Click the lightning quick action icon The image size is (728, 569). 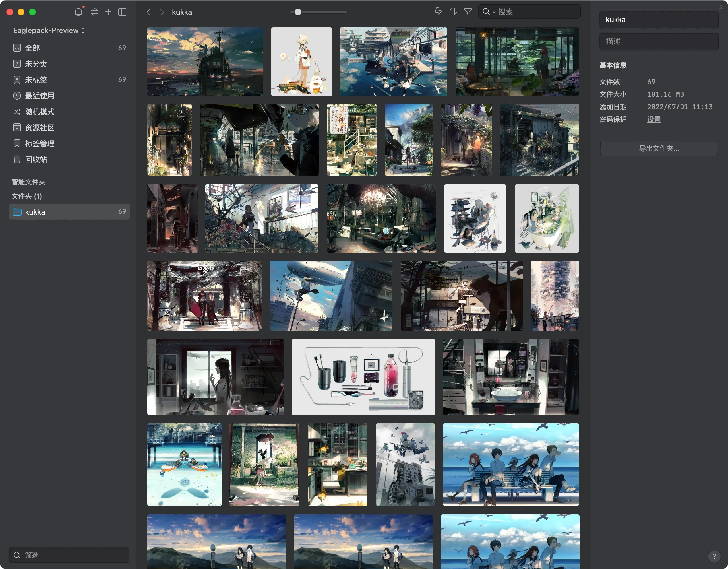[x=438, y=12]
